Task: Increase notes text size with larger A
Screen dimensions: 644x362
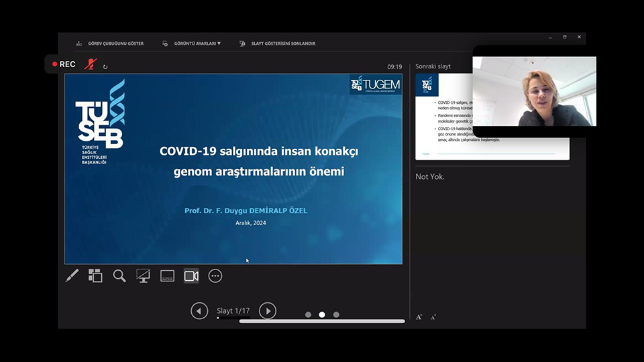Action: click(419, 317)
